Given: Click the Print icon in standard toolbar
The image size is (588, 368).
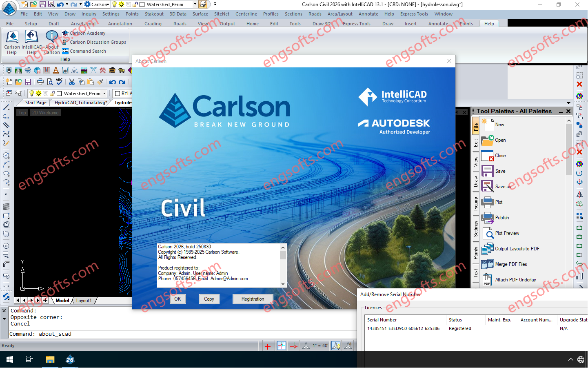Looking at the screenshot, I should 40,82.
